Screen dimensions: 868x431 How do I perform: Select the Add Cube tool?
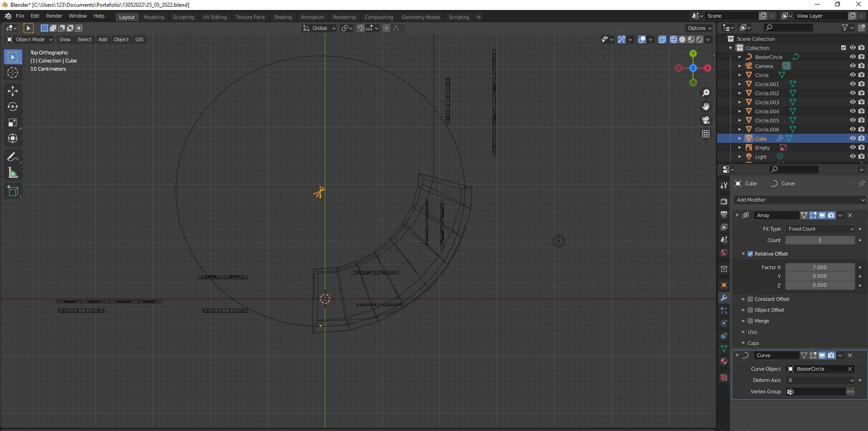13,191
